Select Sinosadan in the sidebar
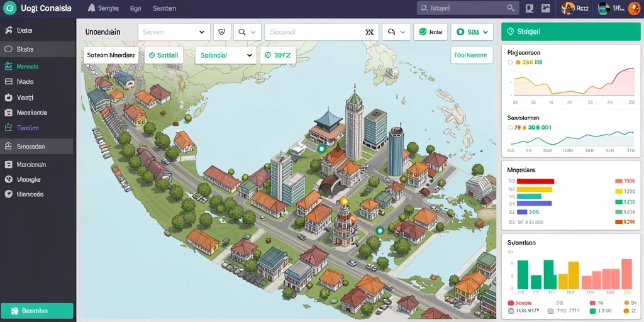Screen dimensions: 644x322 point(36,146)
